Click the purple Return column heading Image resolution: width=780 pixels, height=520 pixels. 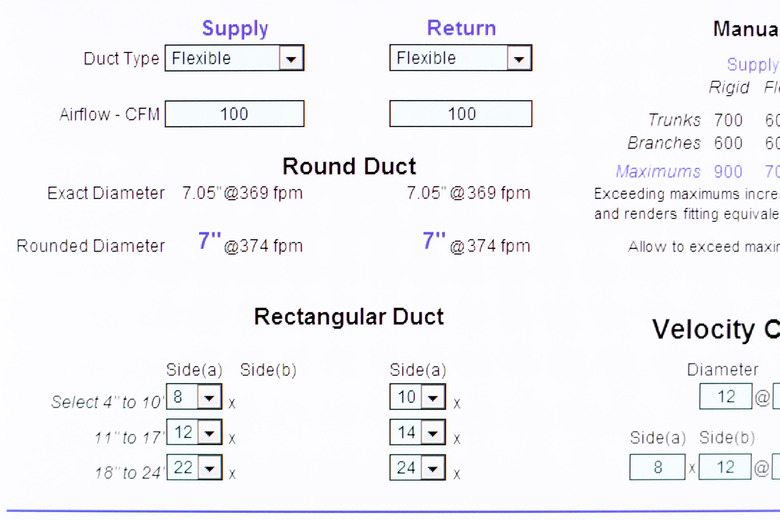461,29
